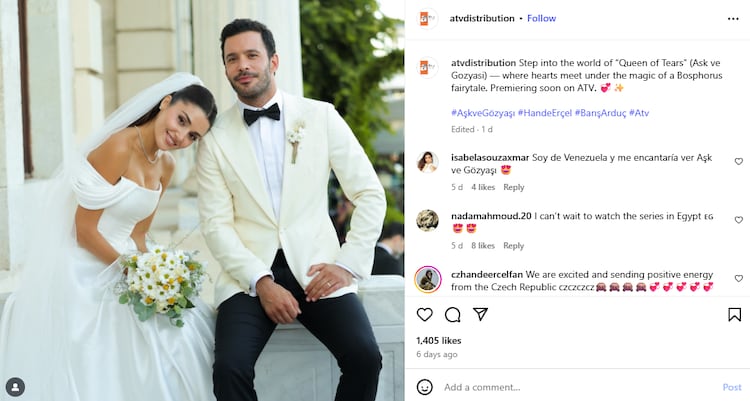Image resolution: width=750 pixels, height=401 pixels.
Task: Follow the atvdistribution account
Action: pos(541,18)
